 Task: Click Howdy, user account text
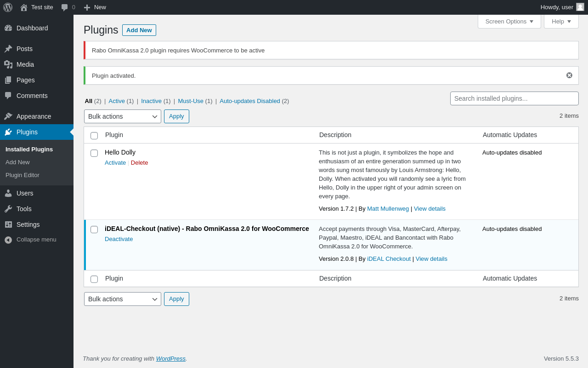click(557, 7)
